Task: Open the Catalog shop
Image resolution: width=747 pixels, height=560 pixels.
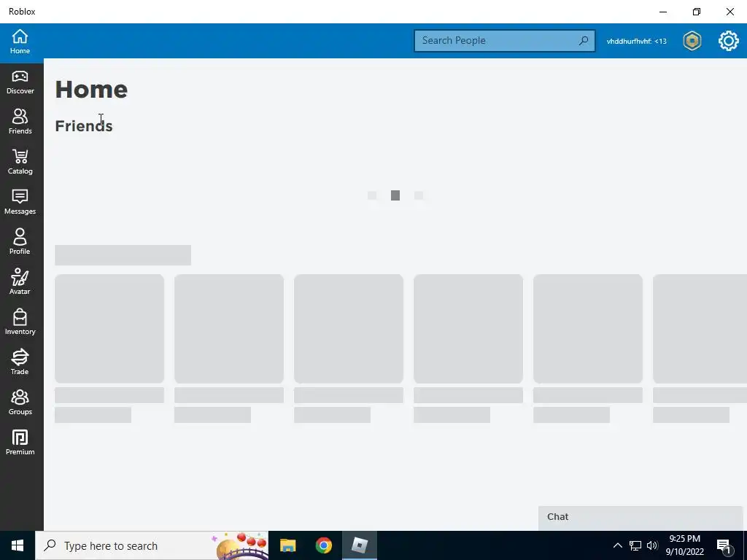Action: coord(20,162)
